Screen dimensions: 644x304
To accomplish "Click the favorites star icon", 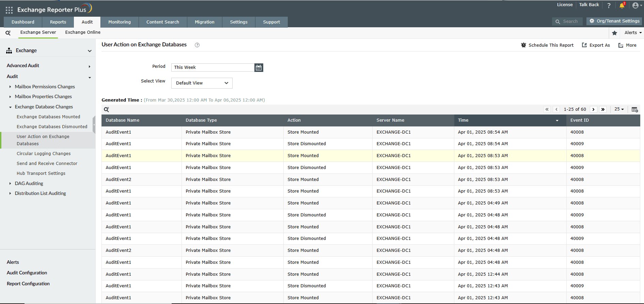I will [x=614, y=33].
